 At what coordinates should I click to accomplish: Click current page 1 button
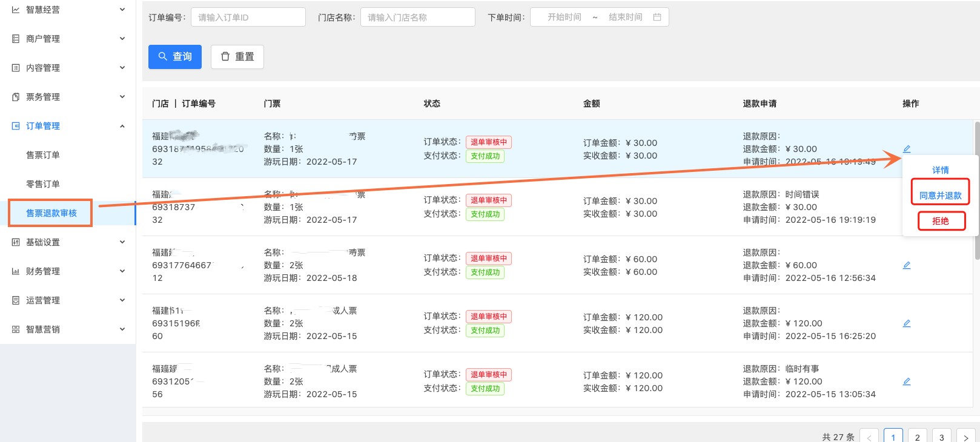pyautogui.click(x=893, y=437)
